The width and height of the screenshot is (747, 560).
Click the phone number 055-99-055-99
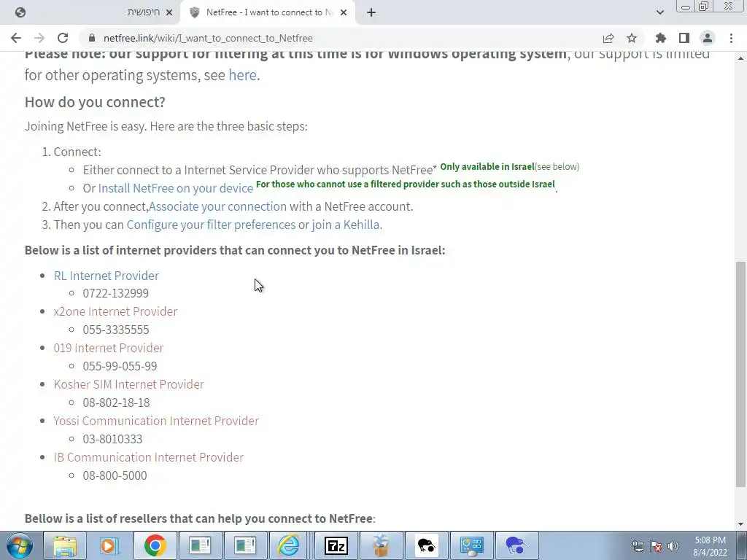(120, 366)
